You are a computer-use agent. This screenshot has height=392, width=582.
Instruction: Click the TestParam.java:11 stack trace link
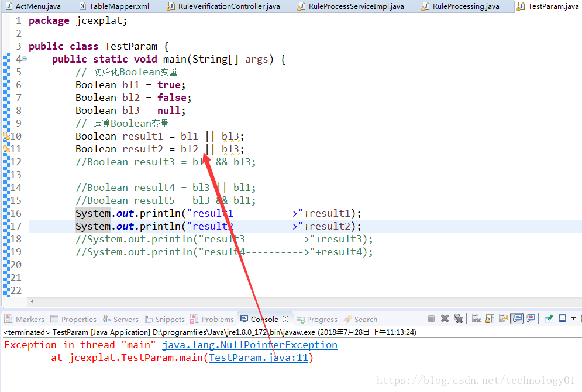click(259, 358)
